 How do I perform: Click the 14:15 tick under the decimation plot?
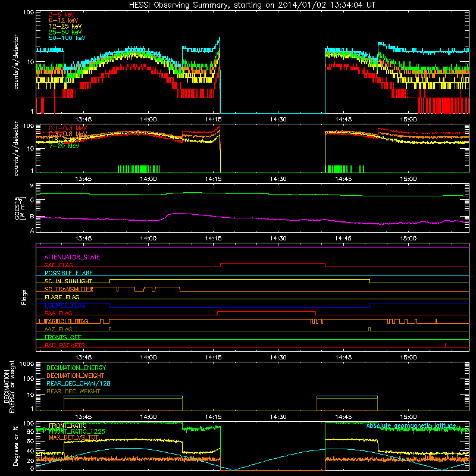(213, 417)
